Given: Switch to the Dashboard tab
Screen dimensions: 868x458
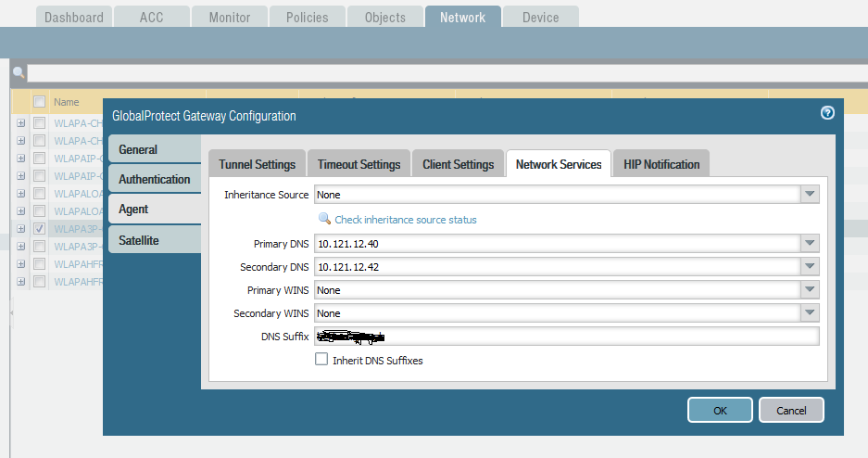Looking at the screenshot, I should pos(74,18).
